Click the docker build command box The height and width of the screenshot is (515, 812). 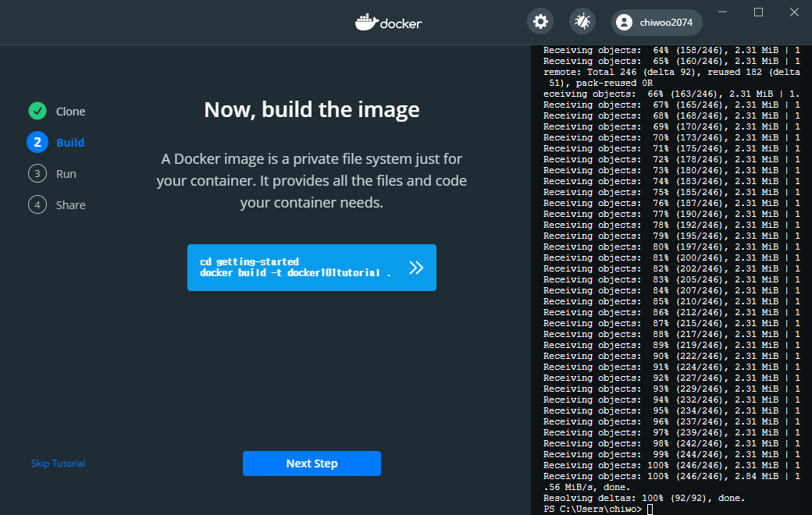tap(312, 268)
